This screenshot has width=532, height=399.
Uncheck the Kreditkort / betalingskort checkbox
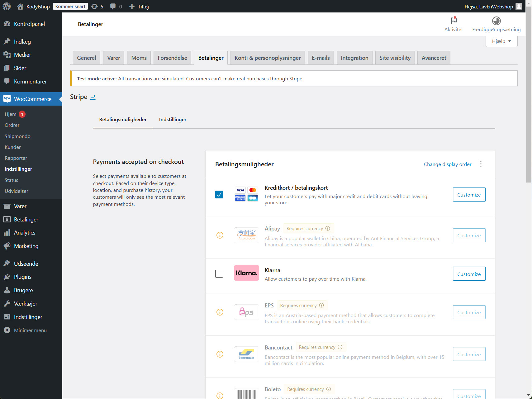219,194
